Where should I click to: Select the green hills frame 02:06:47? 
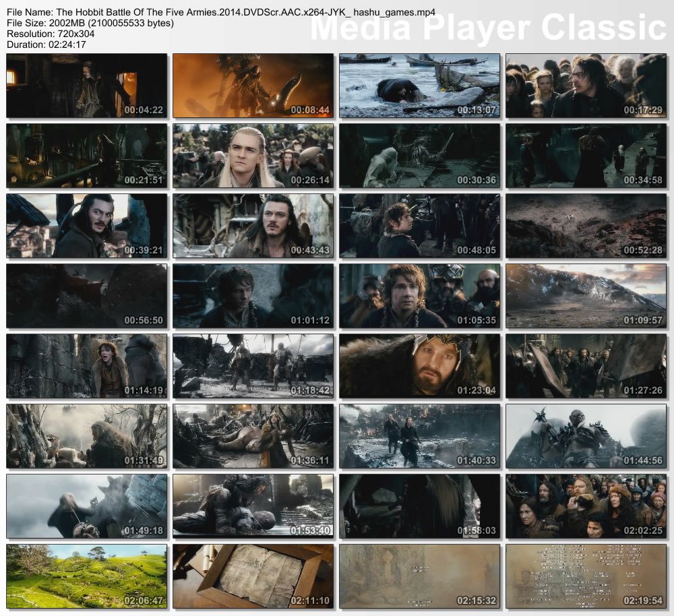pyautogui.click(x=87, y=576)
